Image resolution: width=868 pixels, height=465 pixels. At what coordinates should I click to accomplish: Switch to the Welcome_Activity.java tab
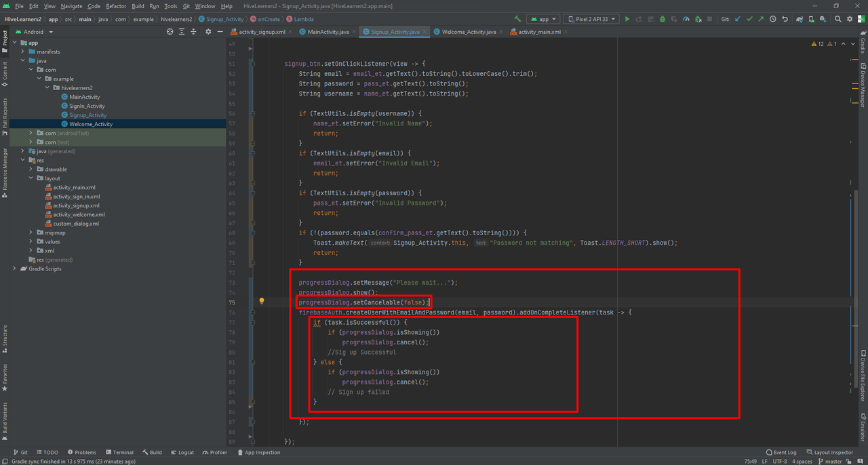(469, 32)
